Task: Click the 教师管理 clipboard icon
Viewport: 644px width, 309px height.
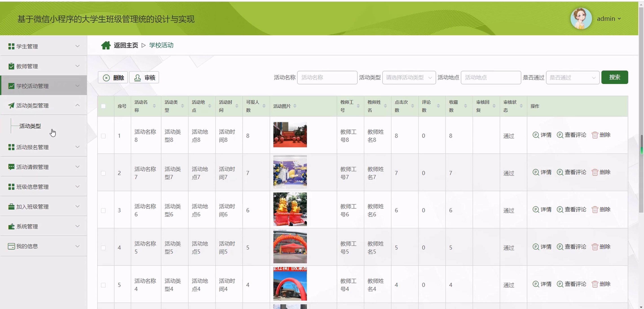Action: click(11, 66)
